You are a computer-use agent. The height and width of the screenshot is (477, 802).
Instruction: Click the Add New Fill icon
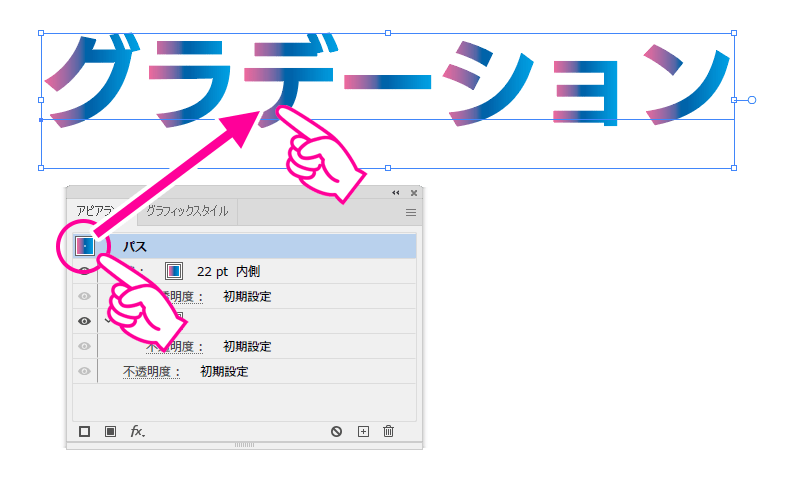tap(110, 431)
